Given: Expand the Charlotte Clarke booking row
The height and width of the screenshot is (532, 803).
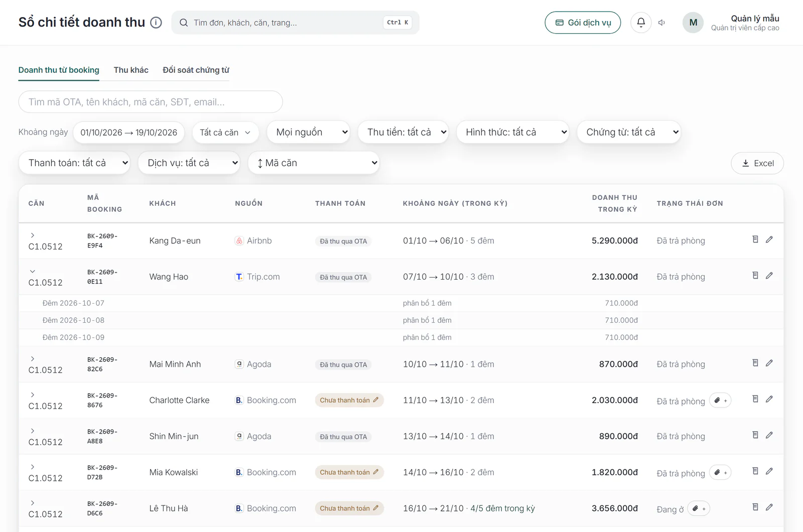Looking at the screenshot, I should click(33, 395).
